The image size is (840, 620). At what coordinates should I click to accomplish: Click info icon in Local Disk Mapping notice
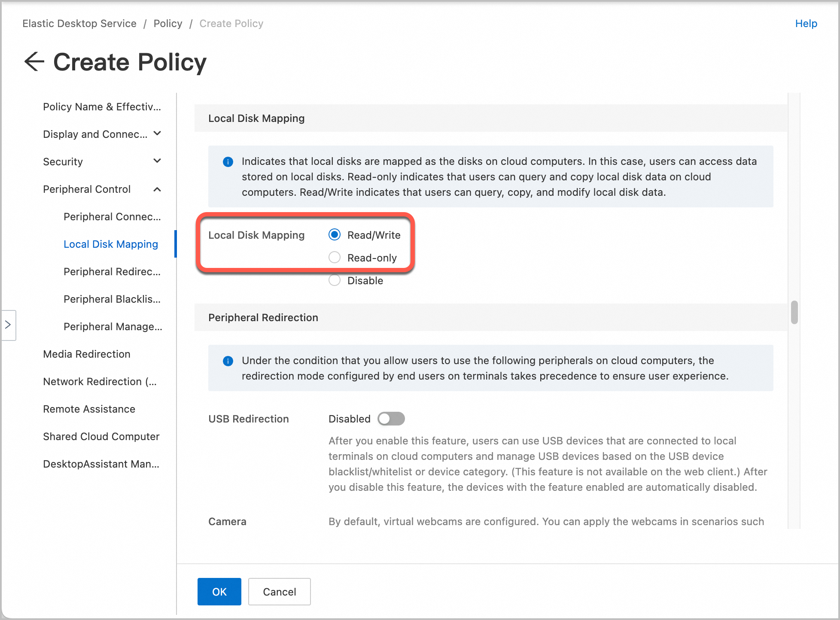click(228, 162)
